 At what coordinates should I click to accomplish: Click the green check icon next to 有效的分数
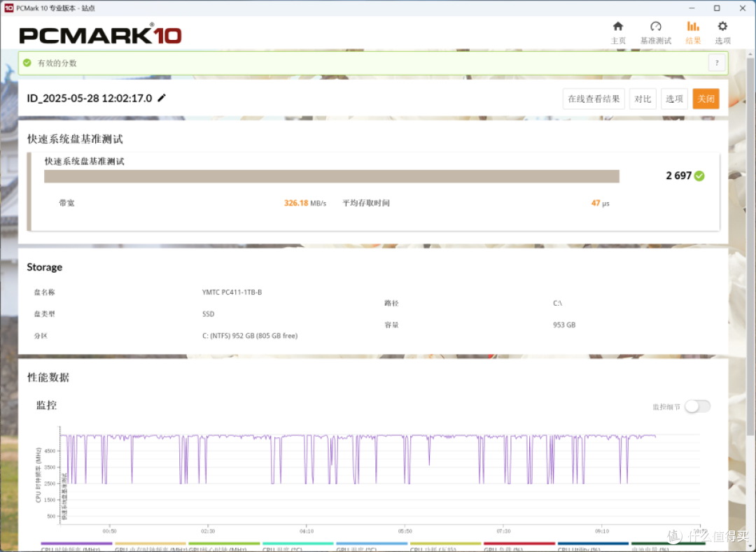(x=27, y=63)
